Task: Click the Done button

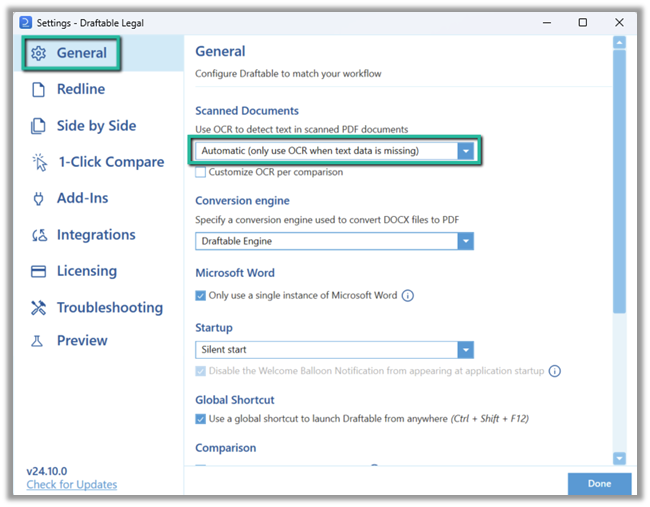Action: coord(599,484)
